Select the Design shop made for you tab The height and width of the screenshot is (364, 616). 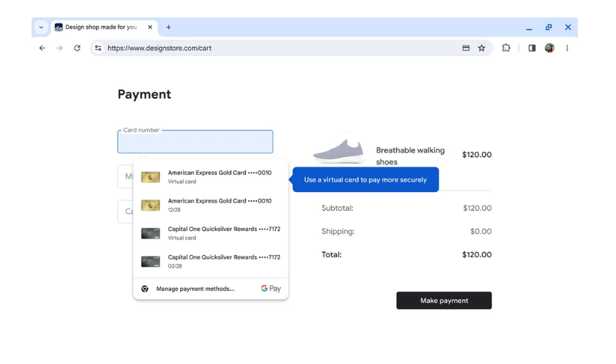tap(100, 27)
